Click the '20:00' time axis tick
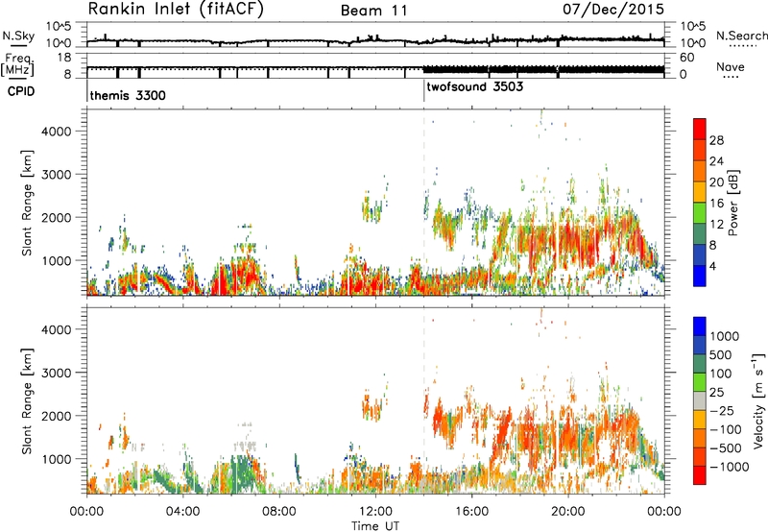 coord(567,512)
